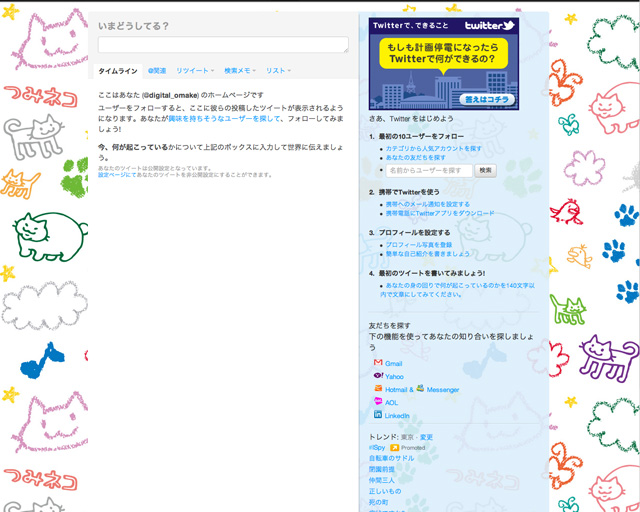Click the プロフィールを設定する heading
Screen dimensions: 640x512
414,232
